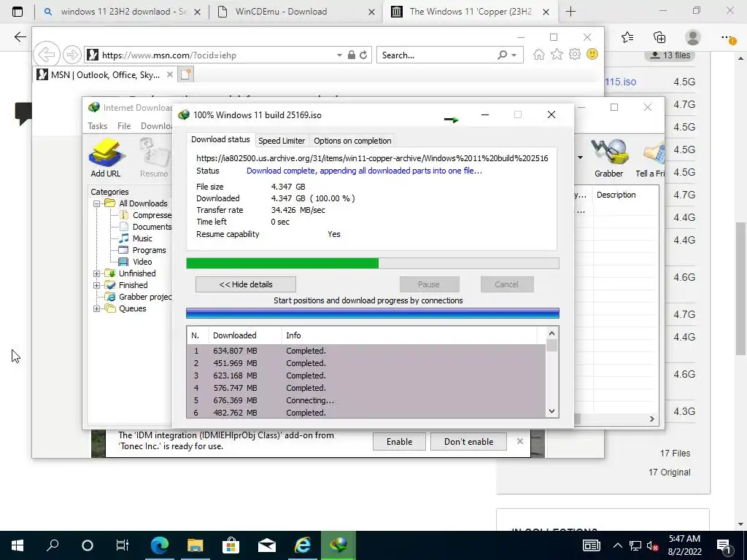The height and width of the screenshot is (560, 747).
Task: Click Internet Explorer forward arrow button
Action: (72, 55)
